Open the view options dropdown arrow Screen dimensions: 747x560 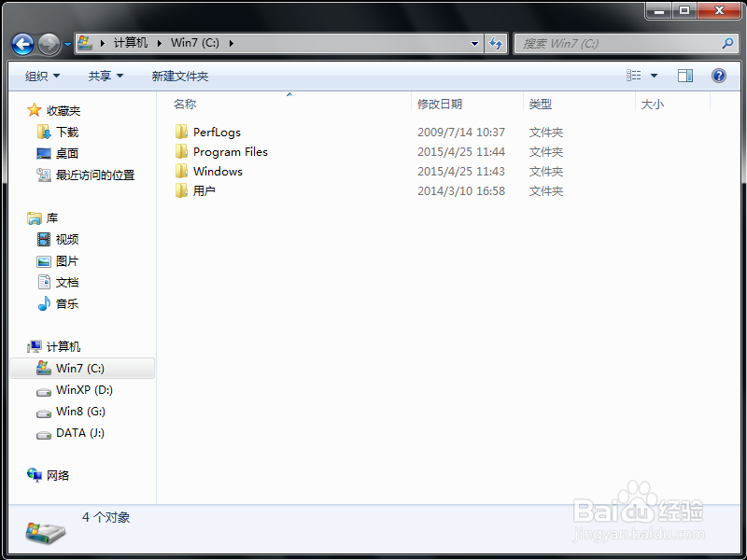click(x=655, y=76)
